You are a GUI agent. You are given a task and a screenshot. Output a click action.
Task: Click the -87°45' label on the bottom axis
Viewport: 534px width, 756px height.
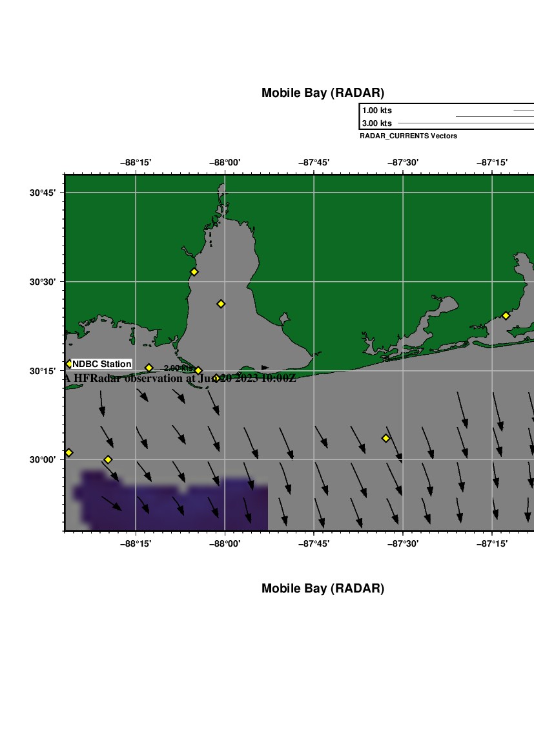314,543
